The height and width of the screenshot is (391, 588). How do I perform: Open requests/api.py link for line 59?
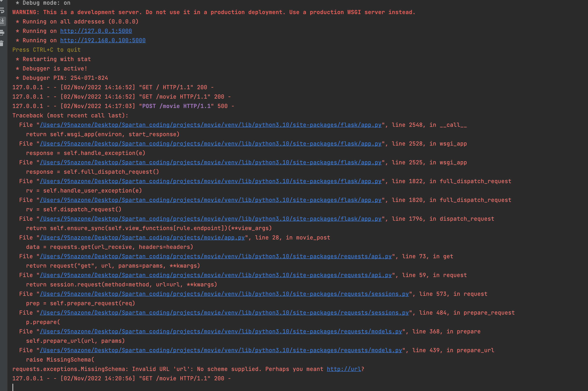[216, 275]
